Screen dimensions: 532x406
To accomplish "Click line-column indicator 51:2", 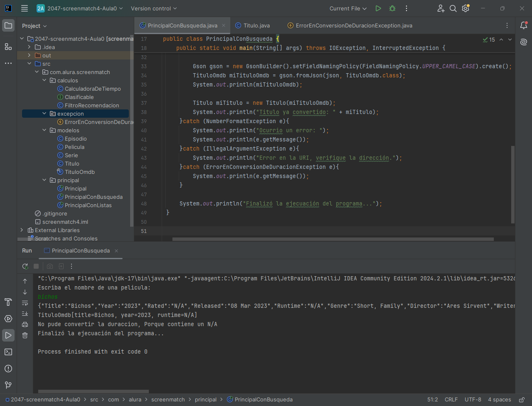I will tap(433, 399).
